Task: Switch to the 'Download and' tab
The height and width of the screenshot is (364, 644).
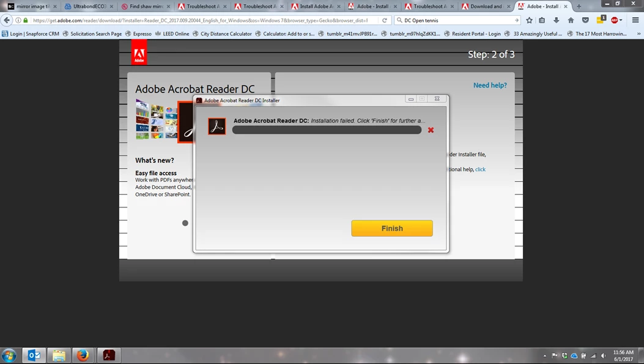Action: (486, 6)
